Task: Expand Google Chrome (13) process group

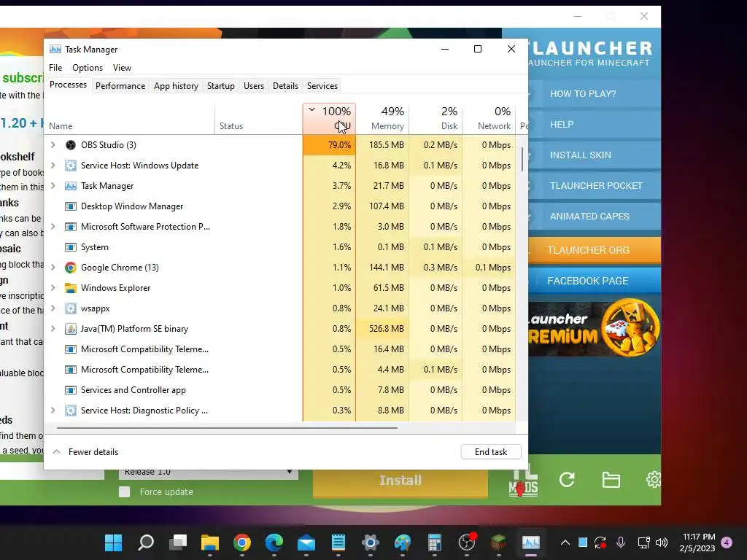Action: (x=53, y=268)
